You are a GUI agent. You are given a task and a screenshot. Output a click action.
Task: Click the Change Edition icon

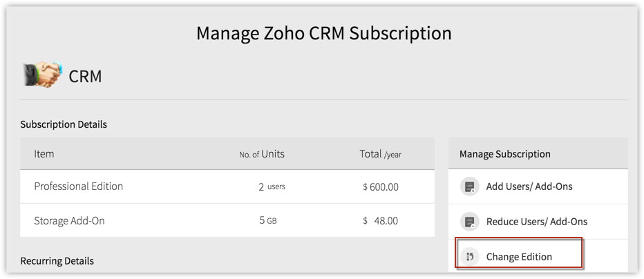coord(470,257)
